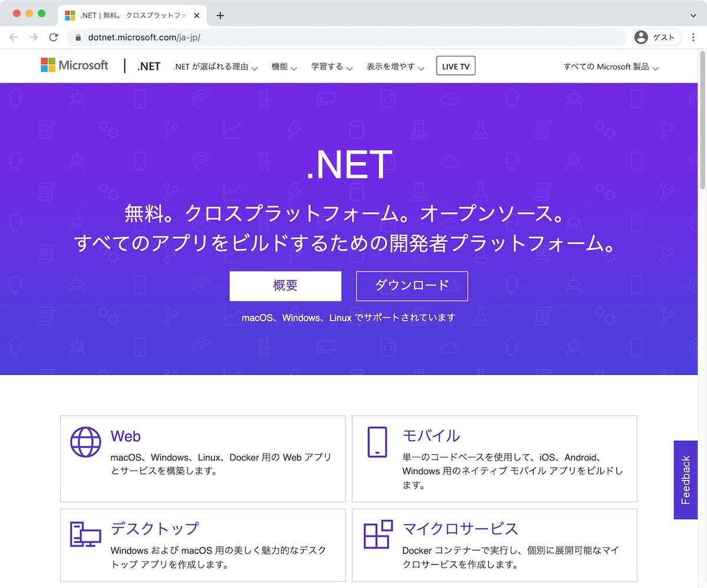Viewport: 707px width, 588px height.
Task: Click the desktop computers icon
Action: pyautogui.click(x=85, y=534)
